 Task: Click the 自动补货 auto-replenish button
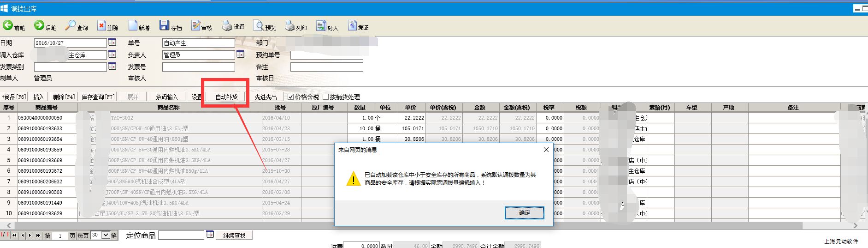coord(226,97)
